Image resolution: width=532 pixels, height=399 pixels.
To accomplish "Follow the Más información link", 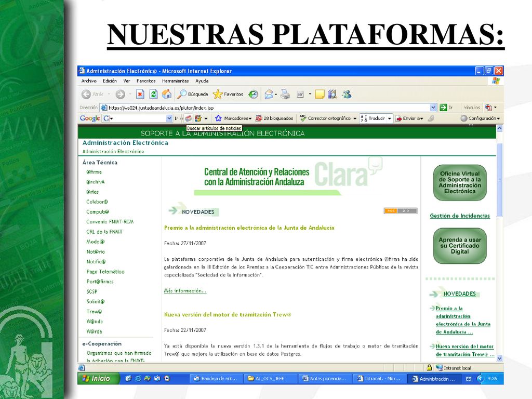I will [185, 290].
